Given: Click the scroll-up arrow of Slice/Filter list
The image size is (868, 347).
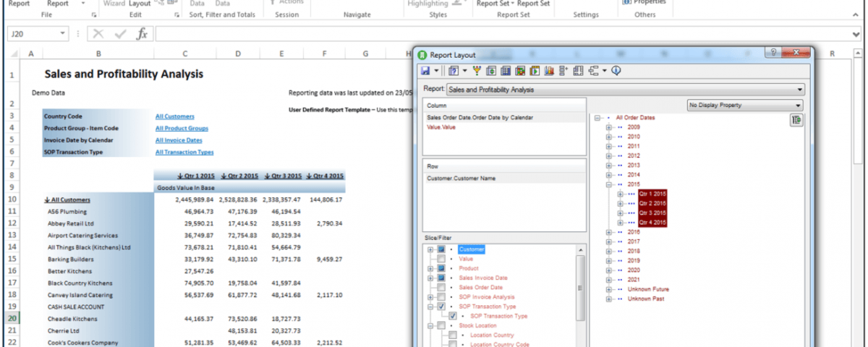Looking at the screenshot, I should (581, 249).
